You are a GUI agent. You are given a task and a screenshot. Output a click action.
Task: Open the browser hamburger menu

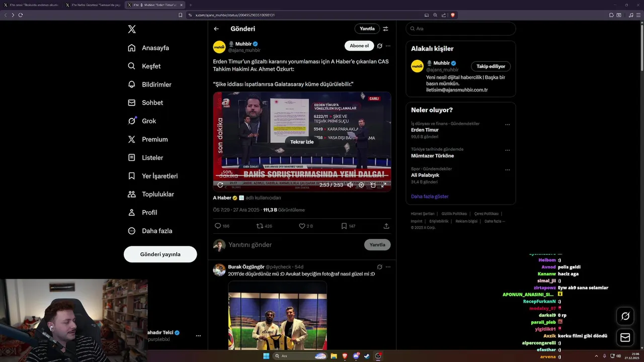[x=639, y=15]
